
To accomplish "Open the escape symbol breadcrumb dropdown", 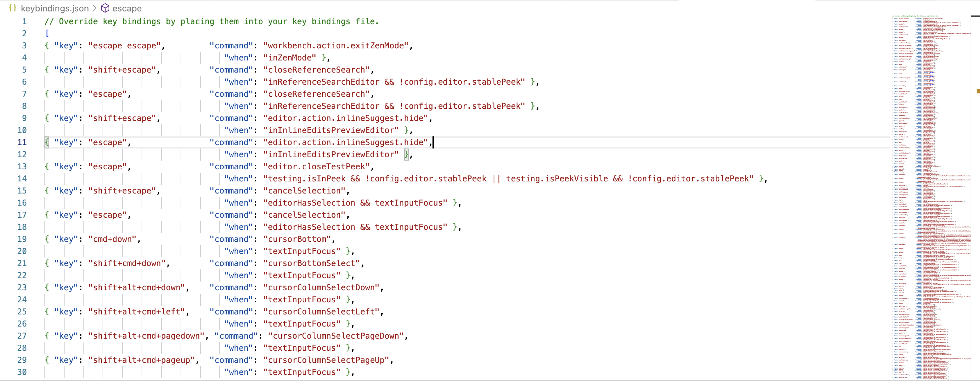I will (x=127, y=8).
